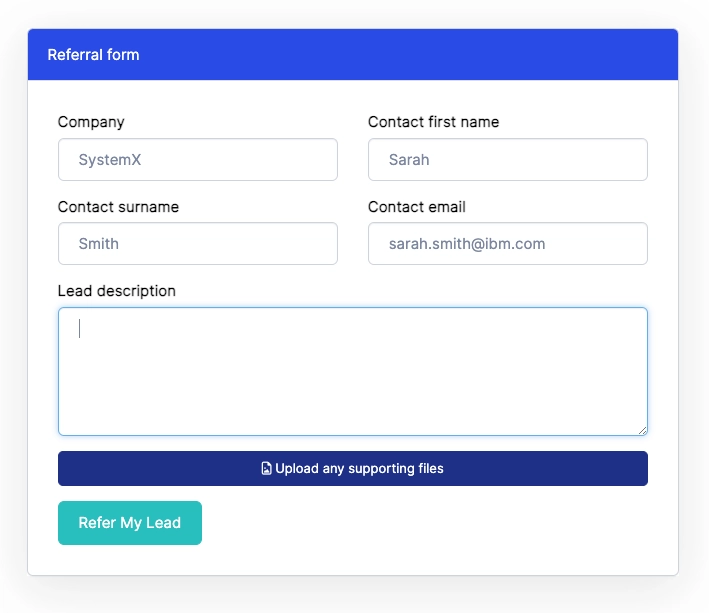The height and width of the screenshot is (613, 709).
Task: Click the blinking text cursor in the description box
Action: coord(80,328)
